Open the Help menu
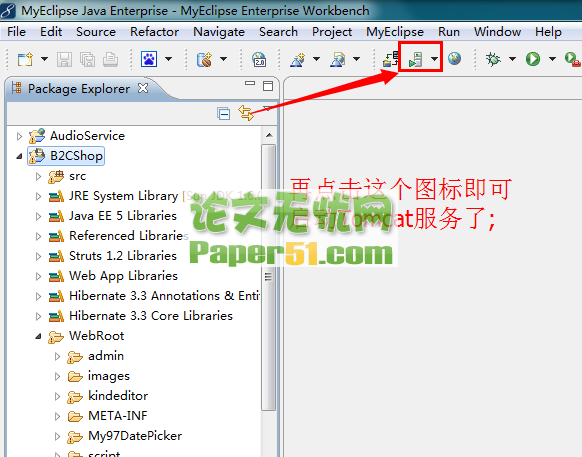582x457 pixels. tap(548, 32)
